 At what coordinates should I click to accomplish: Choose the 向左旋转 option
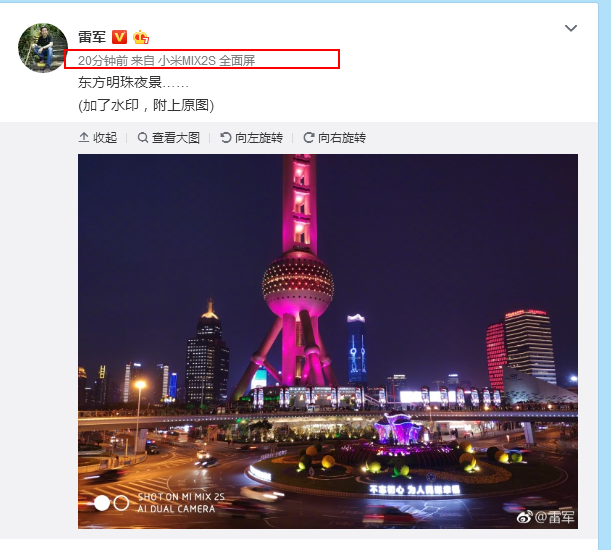(x=251, y=138)
